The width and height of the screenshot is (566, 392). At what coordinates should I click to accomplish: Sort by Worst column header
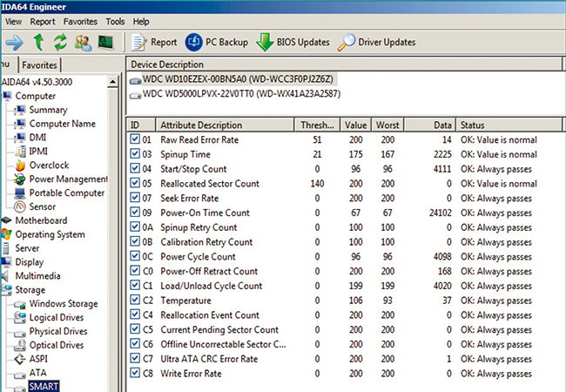(387, 125)
